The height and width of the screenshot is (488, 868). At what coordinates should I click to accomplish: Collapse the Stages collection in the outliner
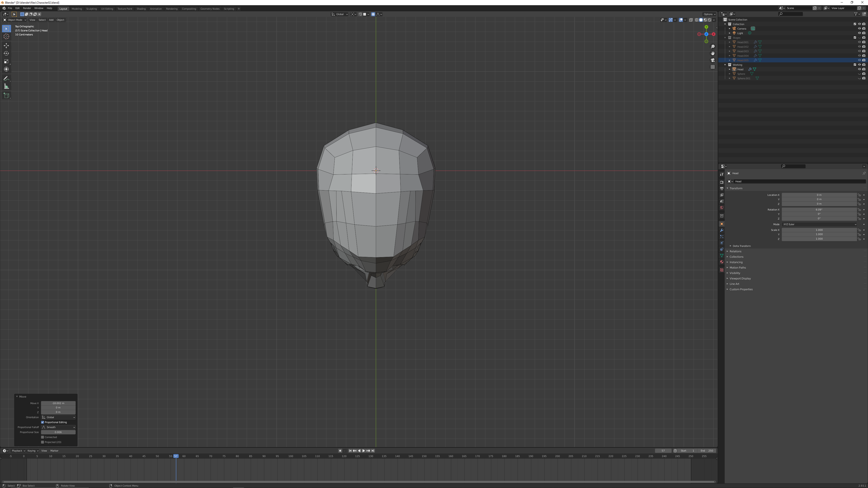tap(725, 38)
